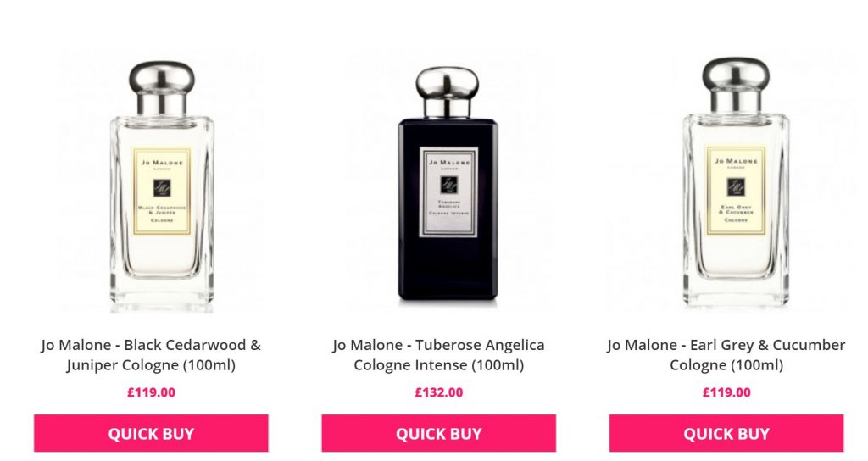Click the silver cap of the Black Cedarwood bottle
The height and width of the screenshot is (461, 868).
(162, 87)
